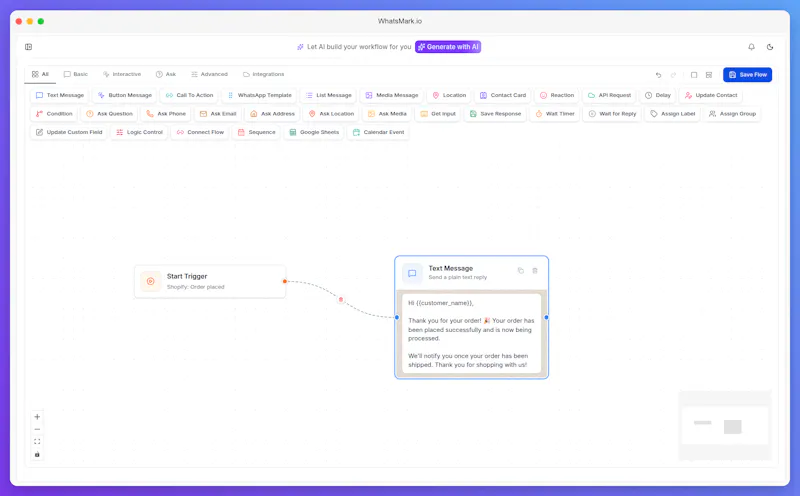The height and width of the screenshot is (496, 800).
Task: Add an Ask Address node
Action: 272,114
